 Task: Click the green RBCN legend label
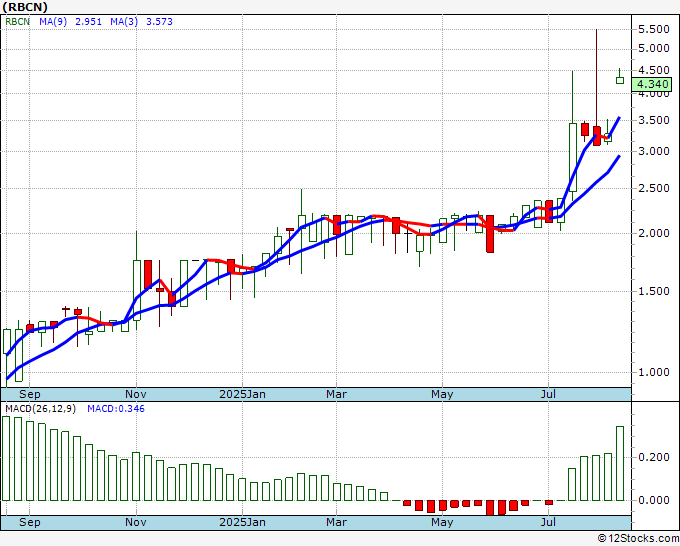click(17, 21)
